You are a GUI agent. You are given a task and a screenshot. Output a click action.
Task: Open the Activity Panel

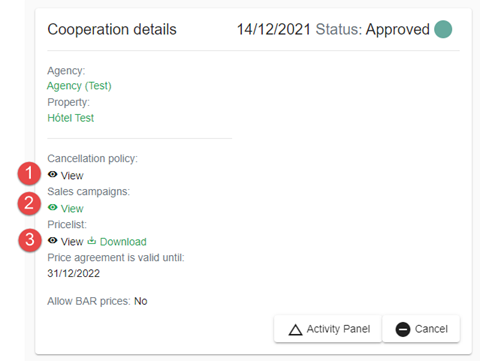[328, 329]
